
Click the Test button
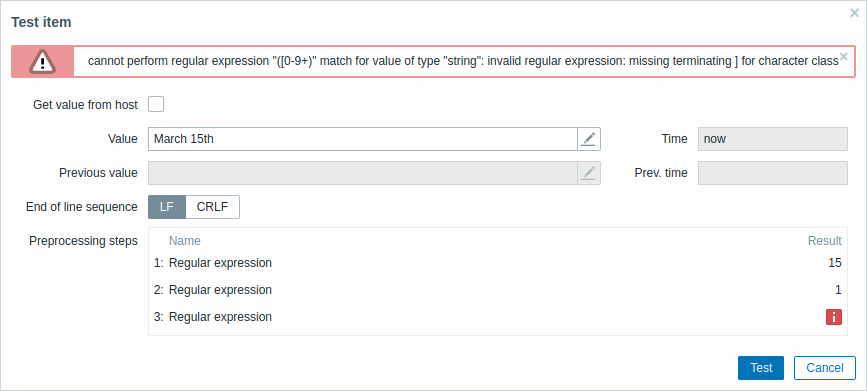coord(761,368)
